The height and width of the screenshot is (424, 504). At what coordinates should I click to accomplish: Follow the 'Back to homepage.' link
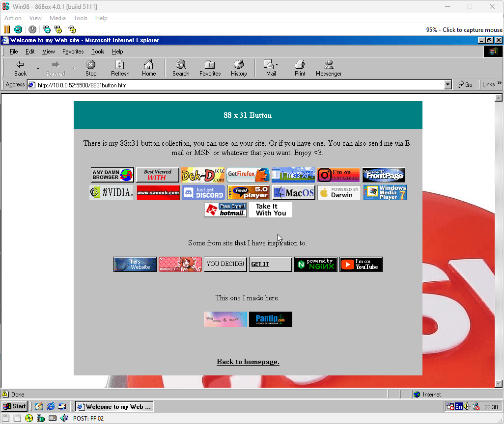point(248,362)
